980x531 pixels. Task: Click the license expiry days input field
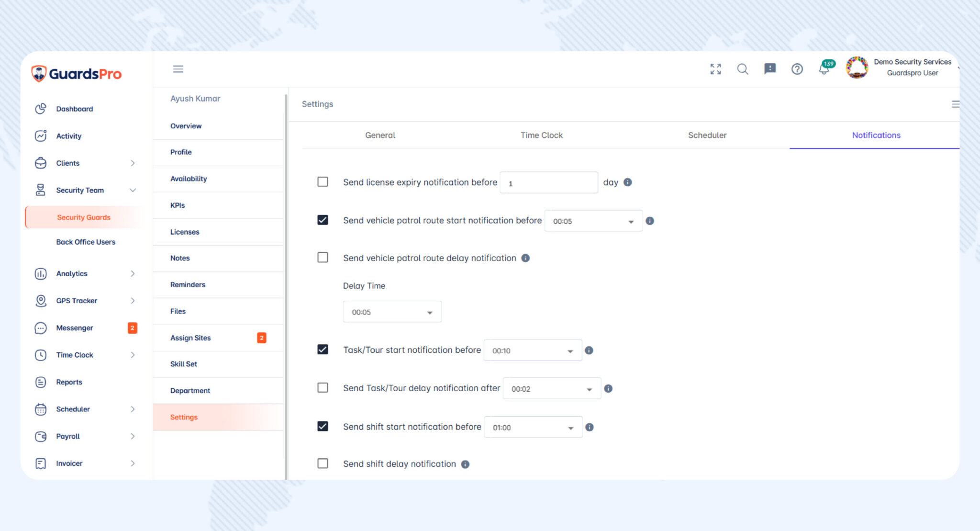pos(549,183)
